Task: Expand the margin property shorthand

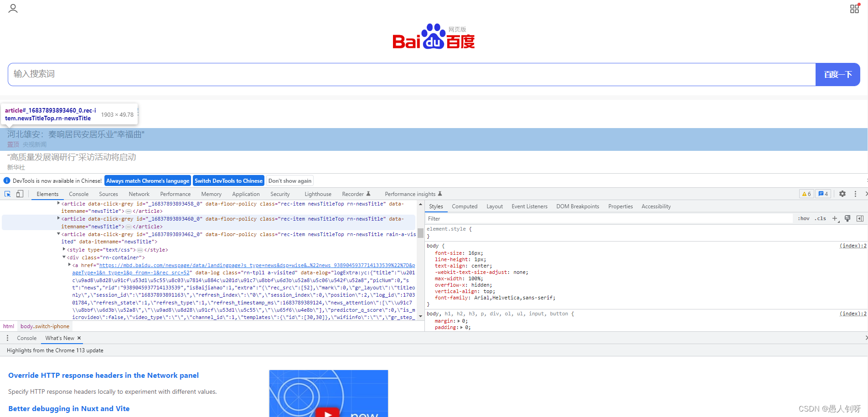Action: [x=459, y=321]
